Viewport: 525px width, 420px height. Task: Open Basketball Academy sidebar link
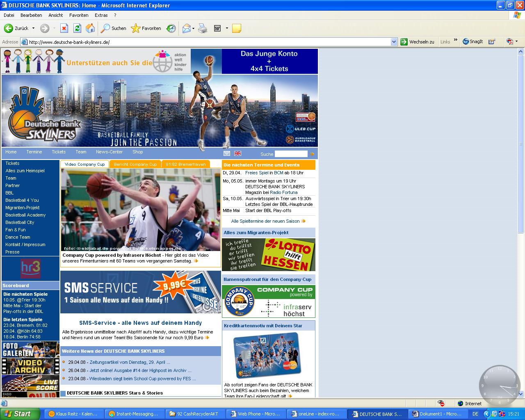pos(25,215)
